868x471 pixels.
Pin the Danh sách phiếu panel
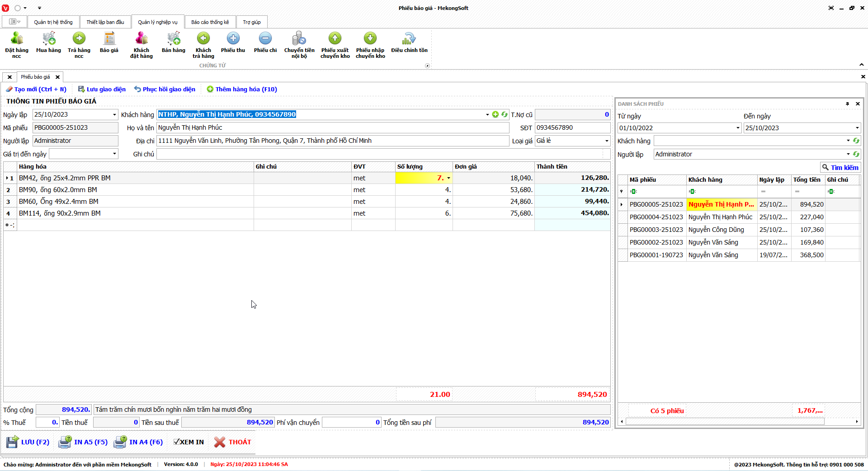tap(847, 104)
